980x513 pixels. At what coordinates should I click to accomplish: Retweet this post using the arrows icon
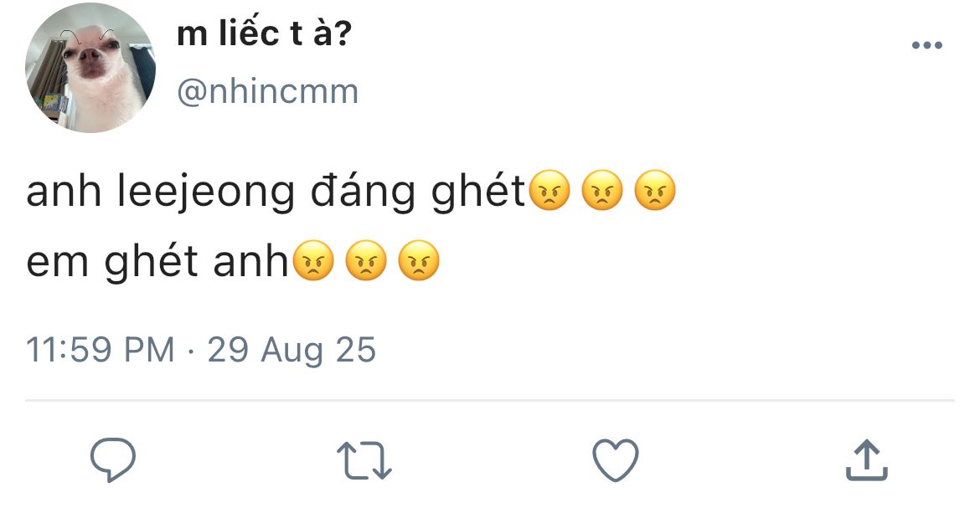364,460
